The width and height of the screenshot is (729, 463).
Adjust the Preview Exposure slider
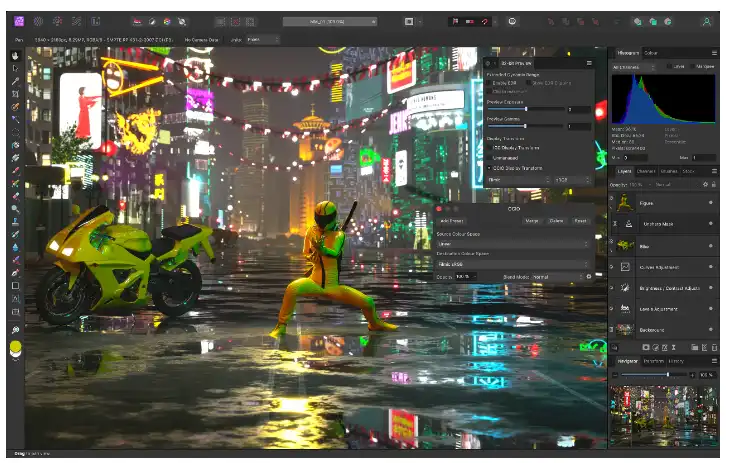point(526,109)
